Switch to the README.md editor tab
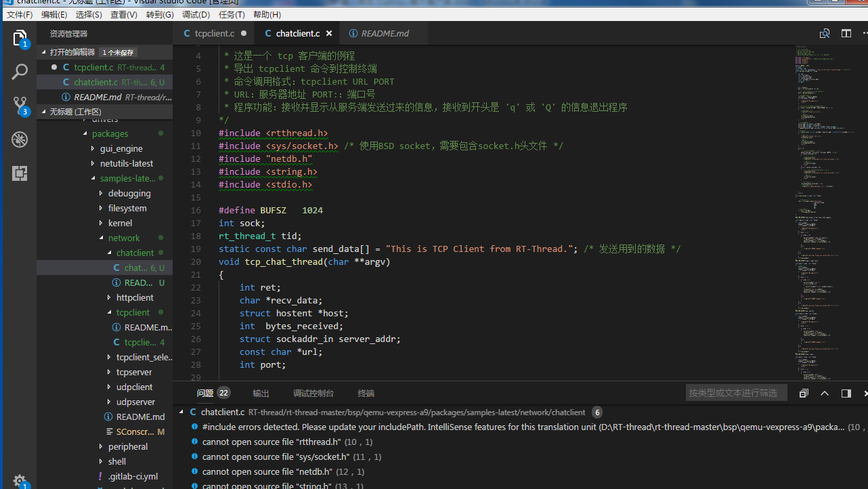Image resolution: width=868 pixels, height=489 pixels. 385,33
